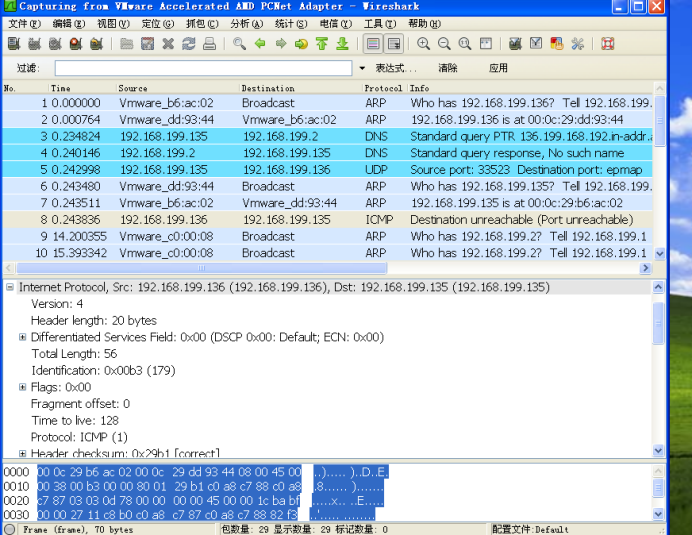Select packet 8 ICMP Destination unreachable
Image resolution: width=692 pixels, height=535 pixels.
point(327,220)
